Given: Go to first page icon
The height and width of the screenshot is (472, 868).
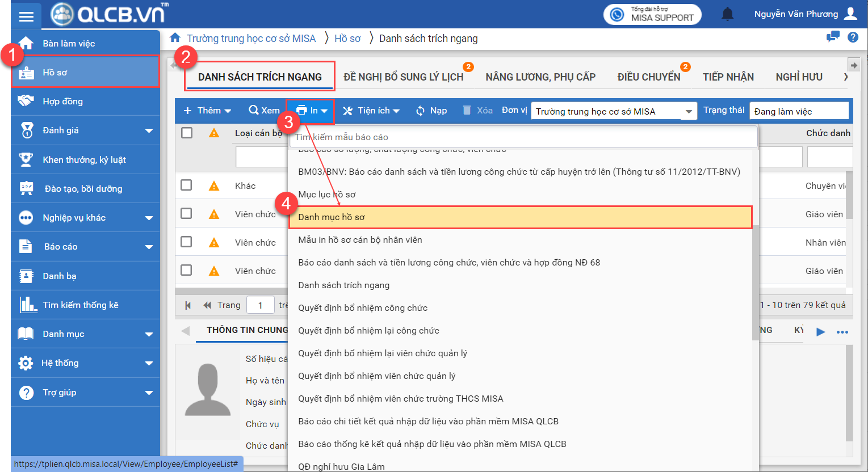Looking at the screenshot, I should click(x=188, y=305).
